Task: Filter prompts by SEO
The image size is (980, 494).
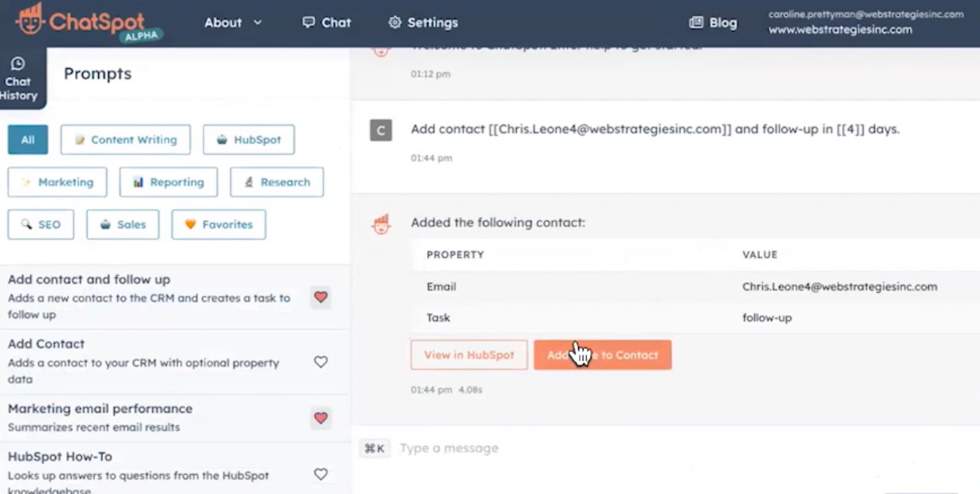Action: (41, 224)
